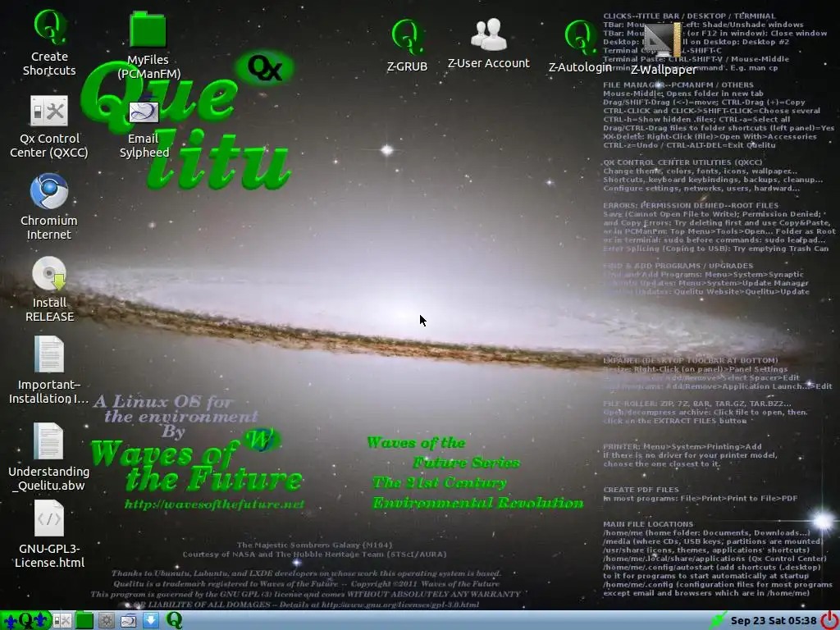840x630 pixels.
Task: Open MyFiles (PCManFM) desktop folder icon
Action: click(x=148, y=29)
